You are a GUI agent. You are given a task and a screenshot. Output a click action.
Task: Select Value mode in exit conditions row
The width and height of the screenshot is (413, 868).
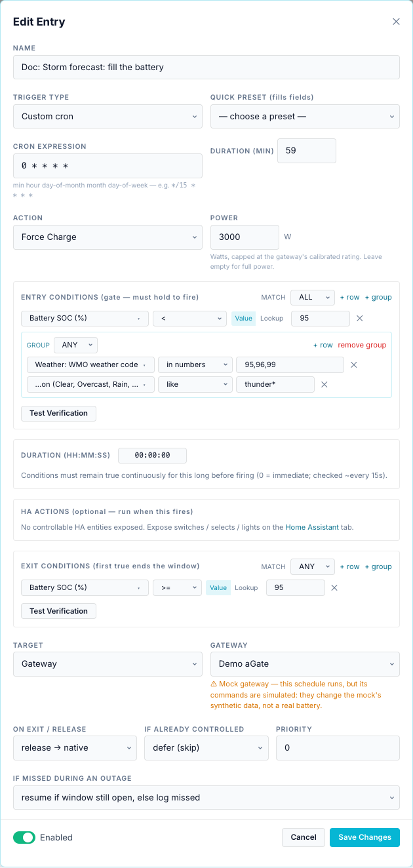click(x=218, y=587)
